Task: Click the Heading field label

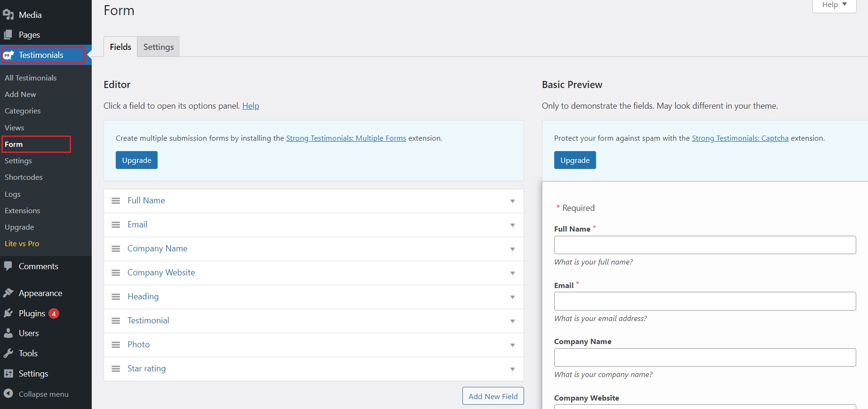Action: click(x=143, y=297)
